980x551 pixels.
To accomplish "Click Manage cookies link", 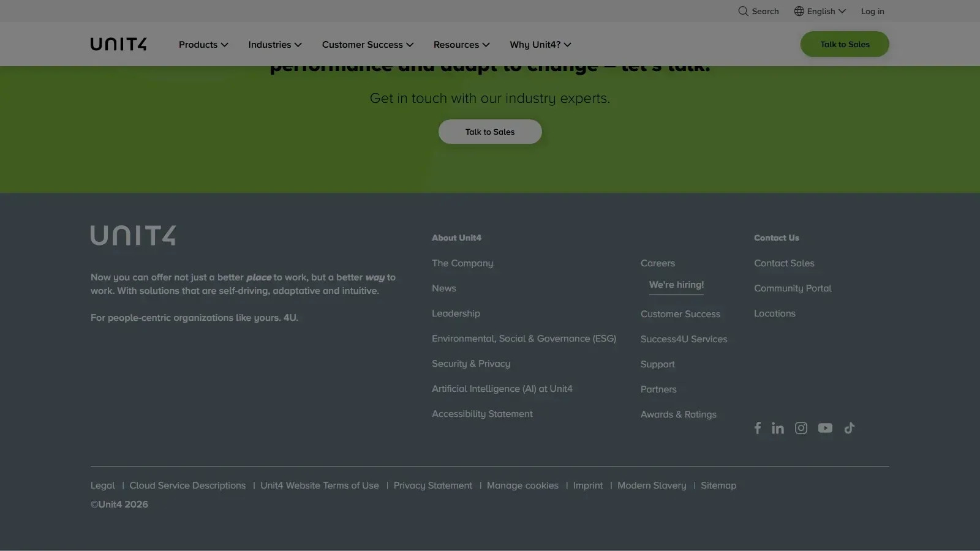I will coord(522,485).
